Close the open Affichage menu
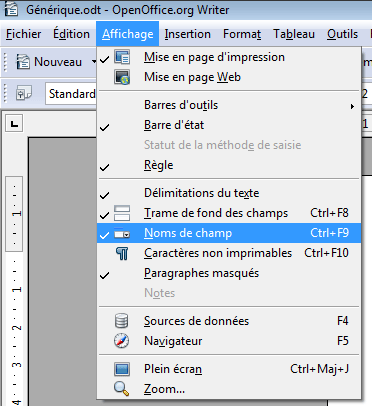The height and width of the screenshot is (406, 372). pos(128,34)
